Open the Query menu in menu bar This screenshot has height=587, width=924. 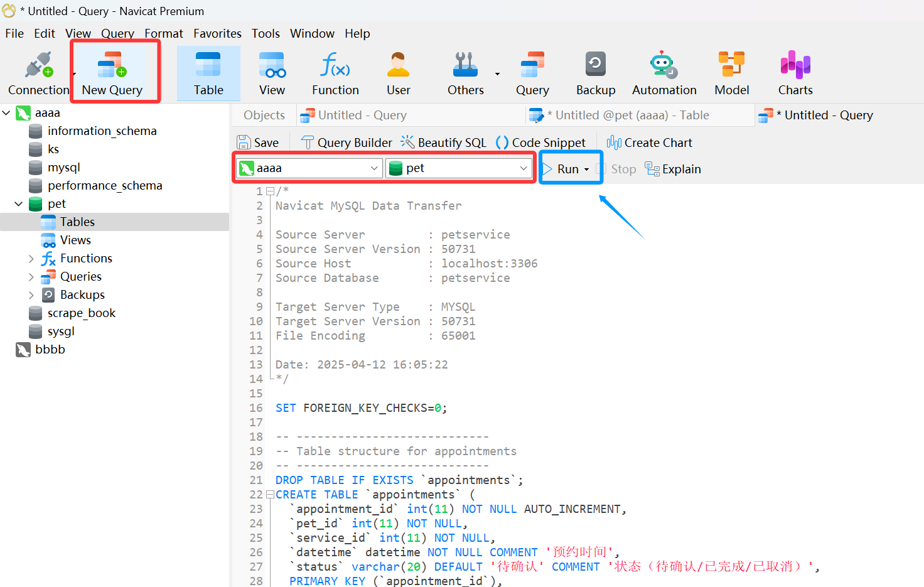point(117,33)
